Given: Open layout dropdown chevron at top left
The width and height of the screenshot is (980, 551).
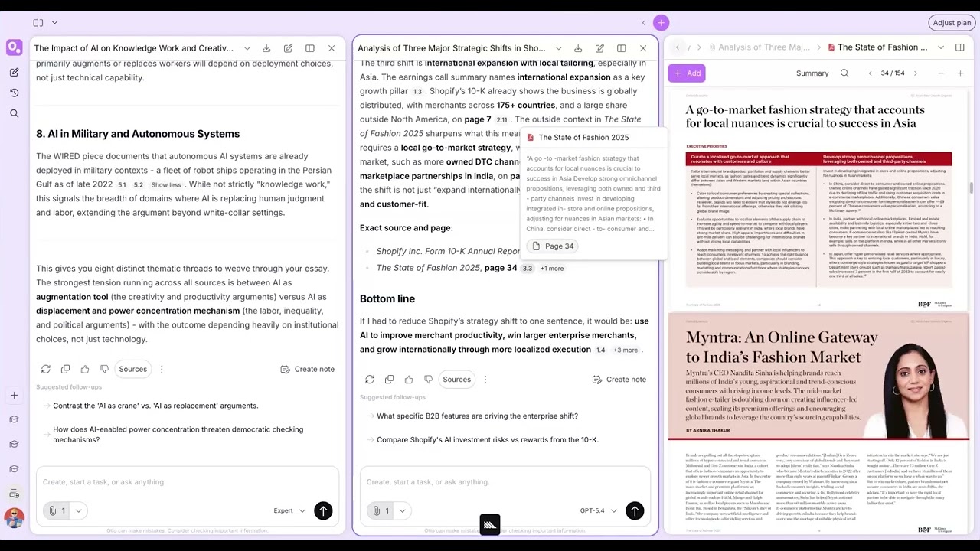Looking at the screenshot, I should click(x=54, y=23).
